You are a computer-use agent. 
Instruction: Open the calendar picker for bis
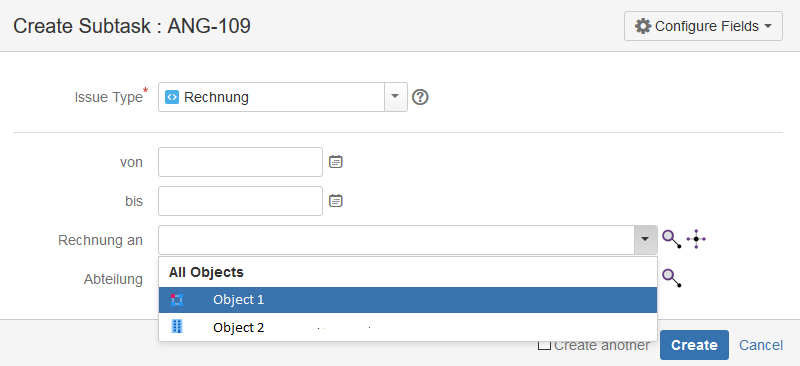pos(335,201)
